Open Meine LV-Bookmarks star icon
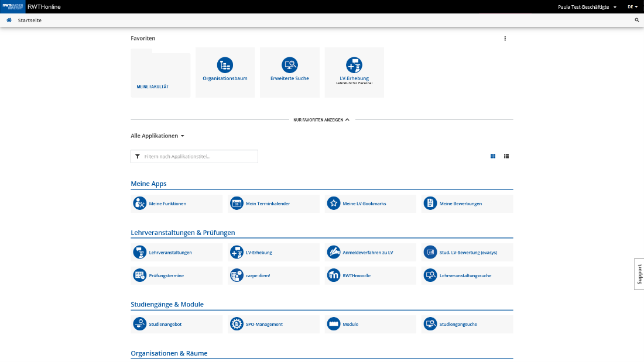This screenshot has height=362, width=644. pos(333,204)
